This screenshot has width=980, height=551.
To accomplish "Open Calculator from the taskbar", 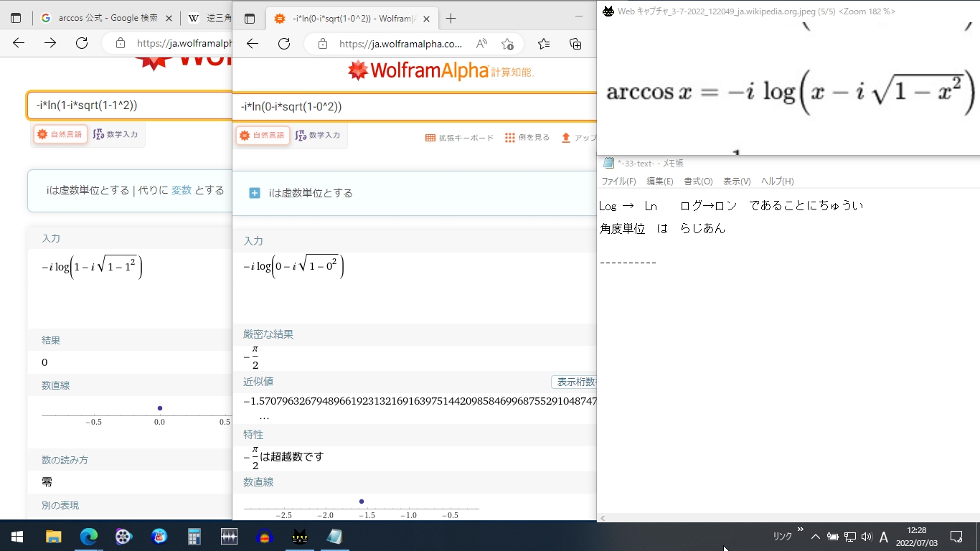I will [x=194, y=537].
